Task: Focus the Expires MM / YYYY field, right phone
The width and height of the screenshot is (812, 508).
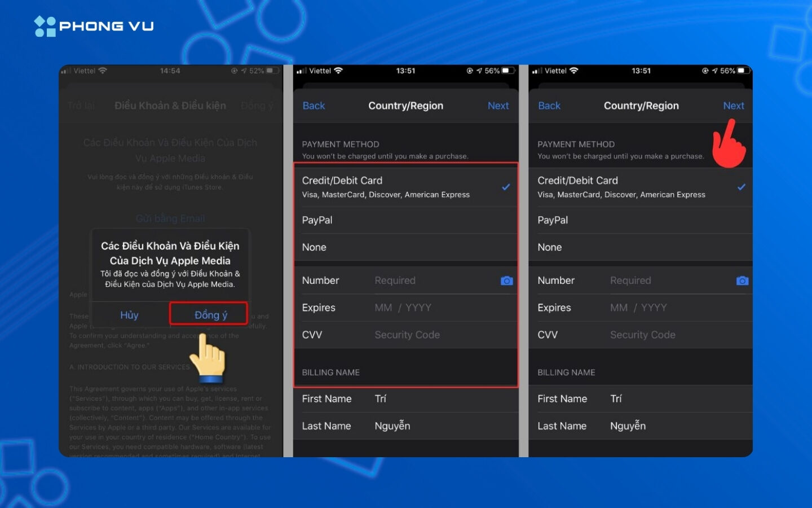Action: tap(641, 308)
